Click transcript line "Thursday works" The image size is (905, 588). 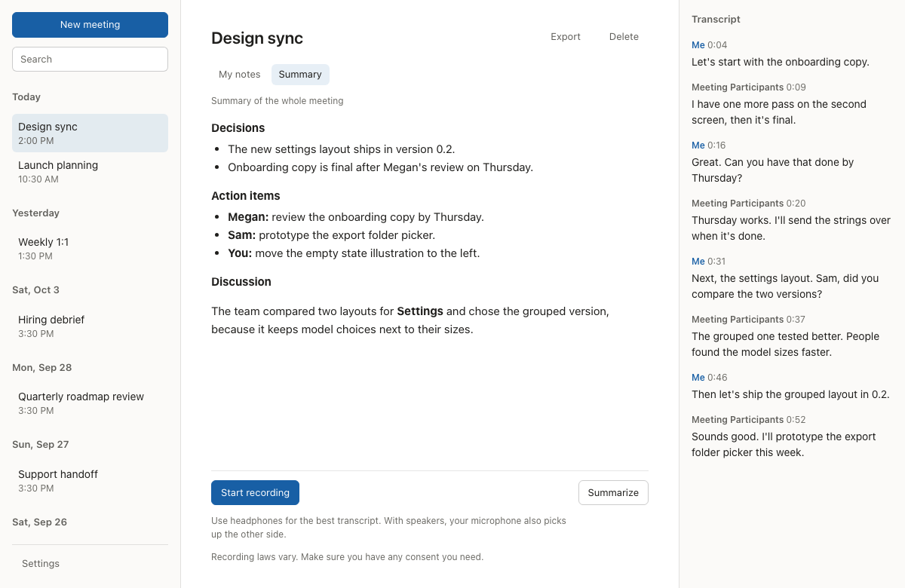click(791, 228)
